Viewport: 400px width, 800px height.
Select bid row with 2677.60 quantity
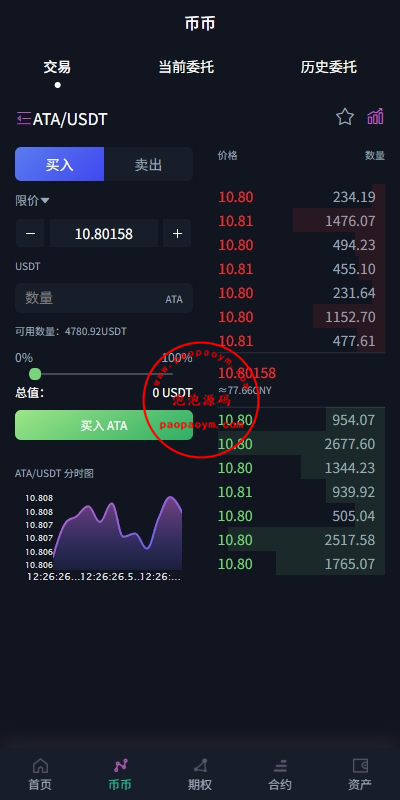tap(302, 444)
